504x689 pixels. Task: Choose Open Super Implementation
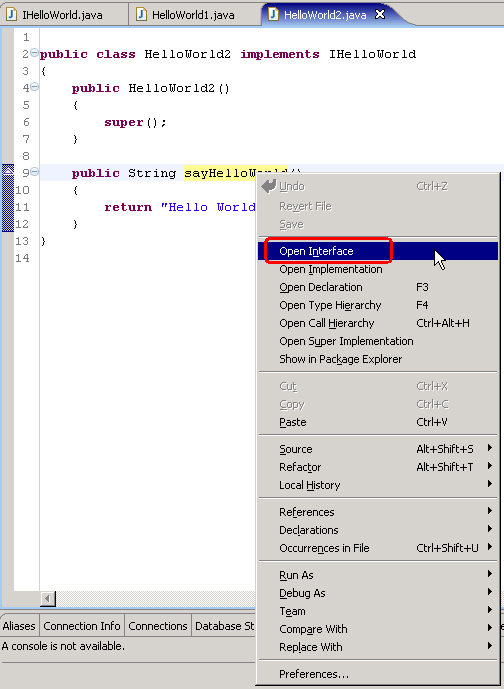pyautogui.click(x=378, y=341)
